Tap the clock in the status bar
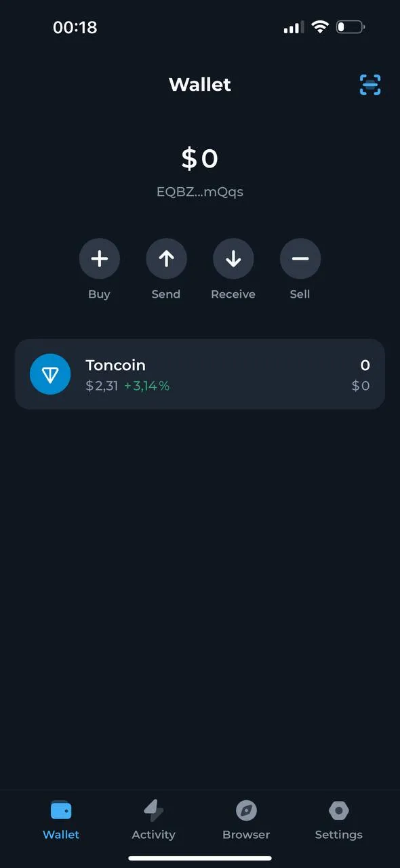 click(75, 27)
